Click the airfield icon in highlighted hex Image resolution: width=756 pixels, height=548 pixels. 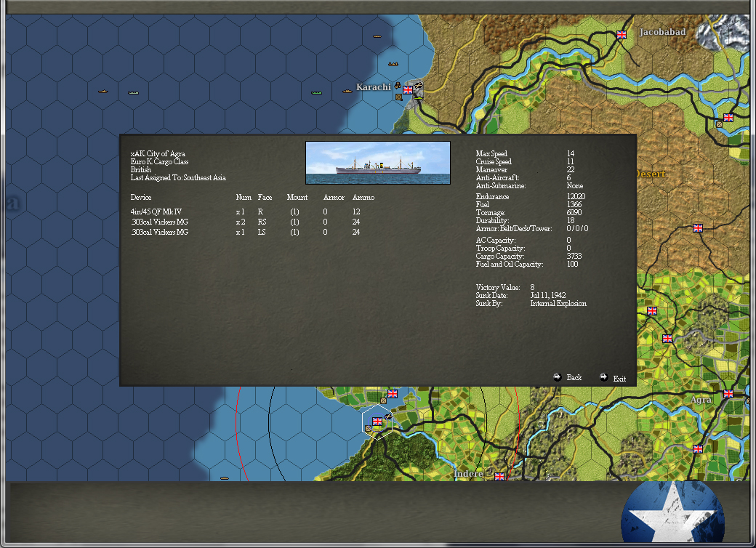pos(387,416)
